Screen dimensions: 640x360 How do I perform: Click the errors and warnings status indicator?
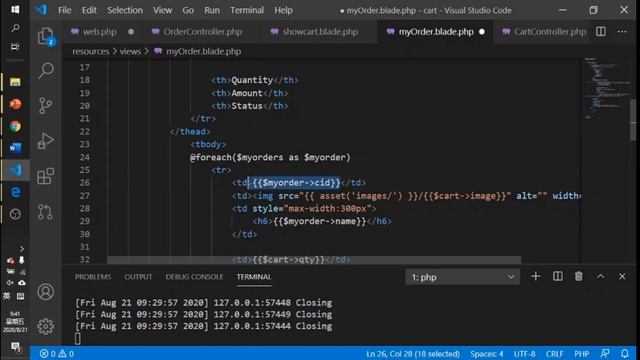[x=56, y=353]
